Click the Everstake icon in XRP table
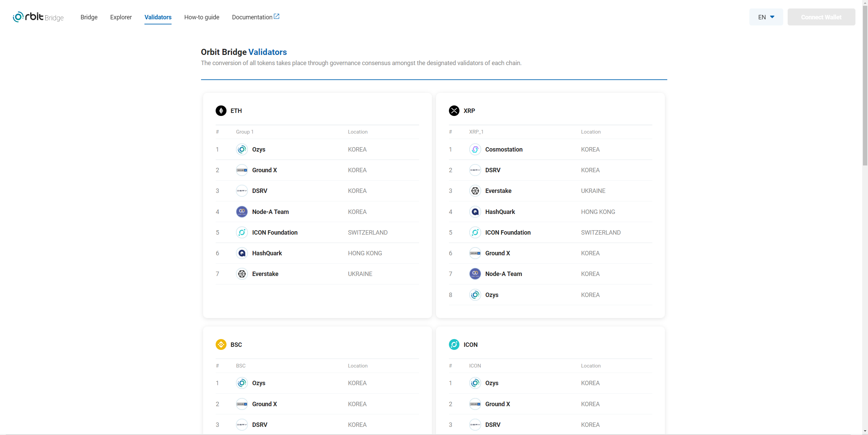The width and height of the screenshot is (868, 435). [475, 191]
